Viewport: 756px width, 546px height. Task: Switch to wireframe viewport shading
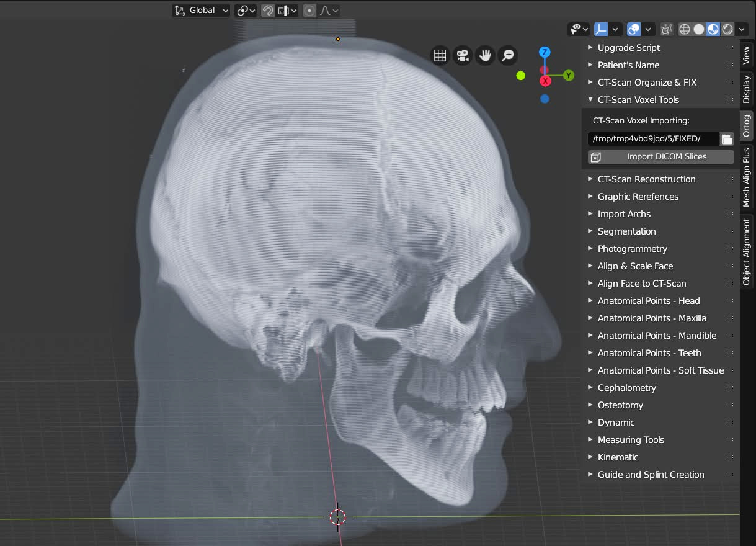click(x=685, y=29)
